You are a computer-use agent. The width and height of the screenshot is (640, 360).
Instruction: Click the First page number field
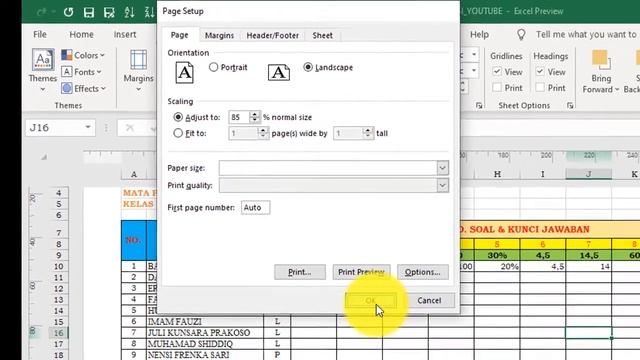coord(255,208)
